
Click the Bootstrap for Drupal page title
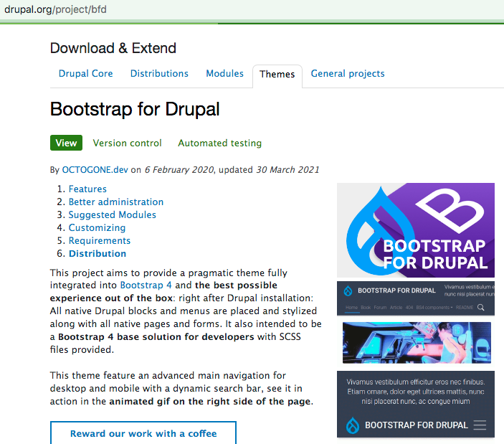coord(135,109)
